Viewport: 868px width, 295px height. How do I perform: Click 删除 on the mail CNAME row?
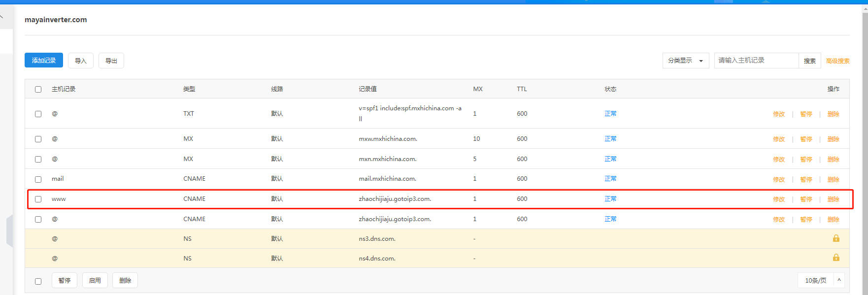833,180
